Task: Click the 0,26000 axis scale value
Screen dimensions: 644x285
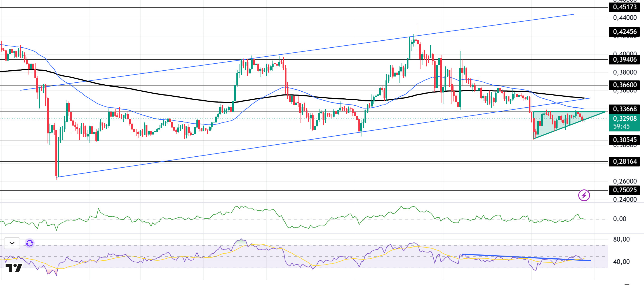Action: click(x=625, y=181)
